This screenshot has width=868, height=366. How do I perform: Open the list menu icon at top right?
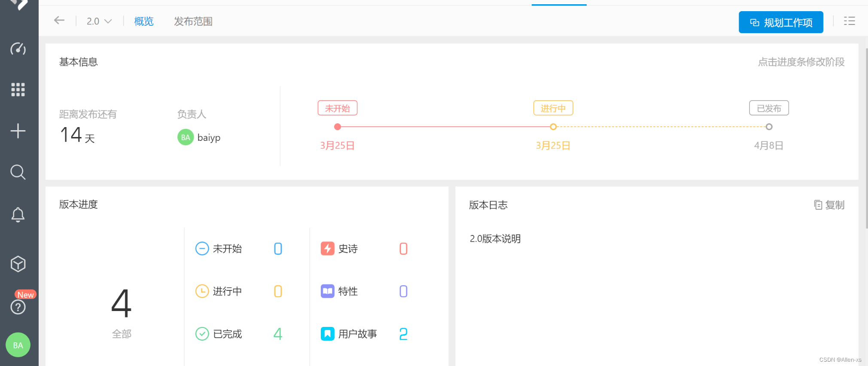pos(850,21)
